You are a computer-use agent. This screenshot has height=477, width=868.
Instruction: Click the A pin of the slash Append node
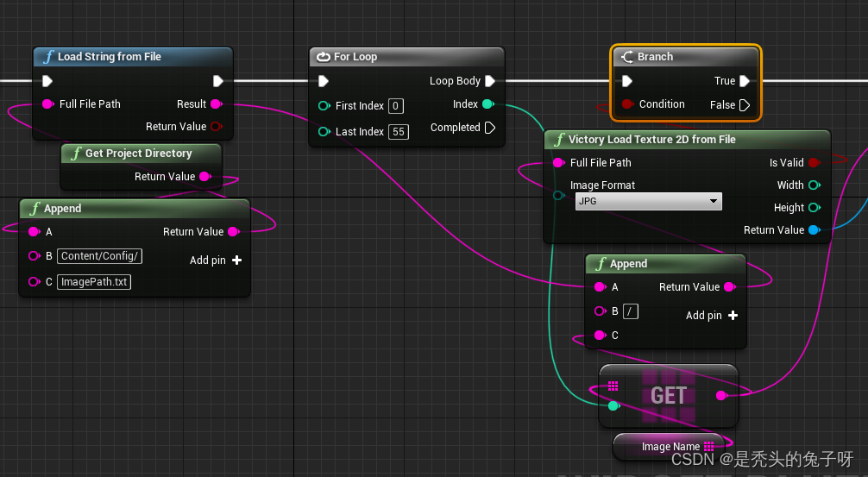point(600,286)
